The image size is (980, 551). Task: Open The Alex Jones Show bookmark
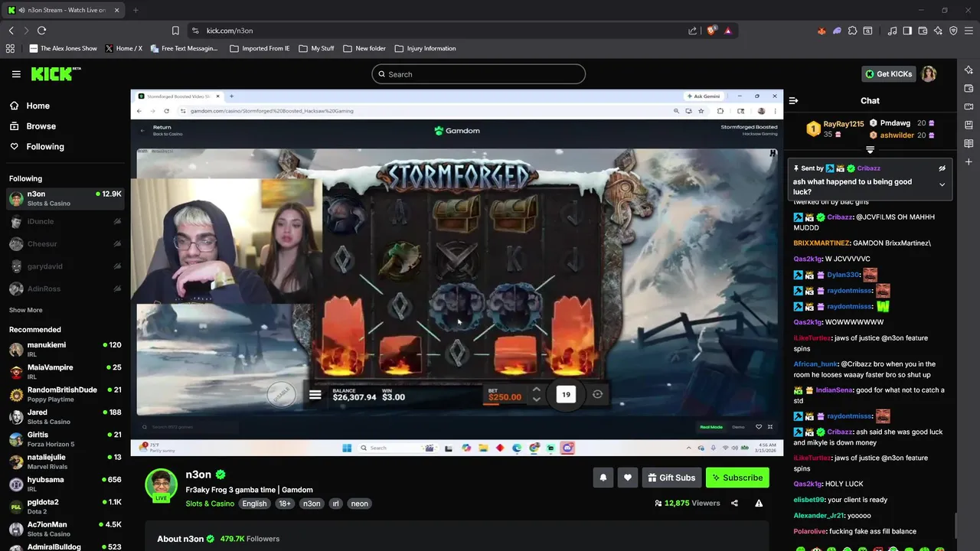[x=64, y=48]
